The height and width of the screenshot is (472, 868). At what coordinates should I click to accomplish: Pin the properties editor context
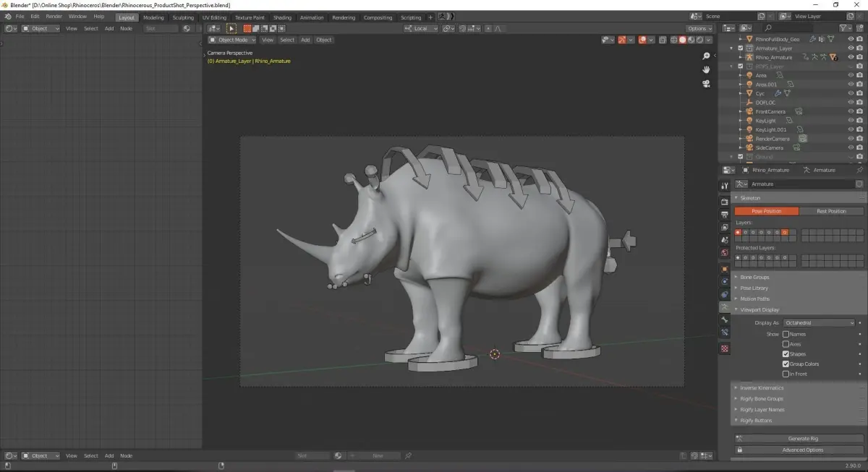coord(859,170)
